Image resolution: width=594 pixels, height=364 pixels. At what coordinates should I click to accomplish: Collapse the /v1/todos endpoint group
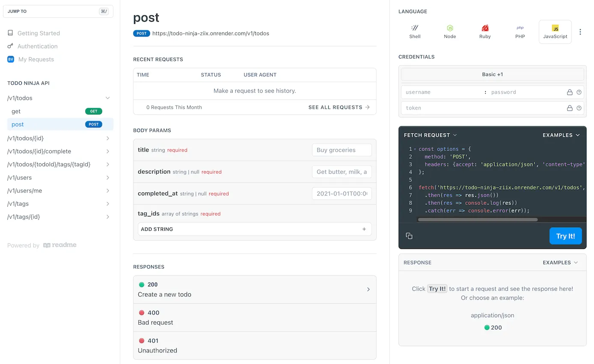tap(108, 98)
